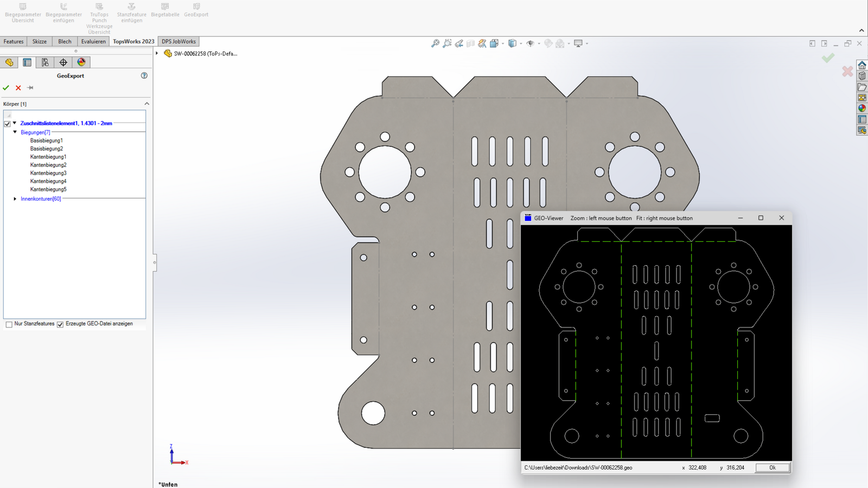This screenshot has width=868, height=488.
Task: Pin the GeoExport property panel
Action: (30, 88)
